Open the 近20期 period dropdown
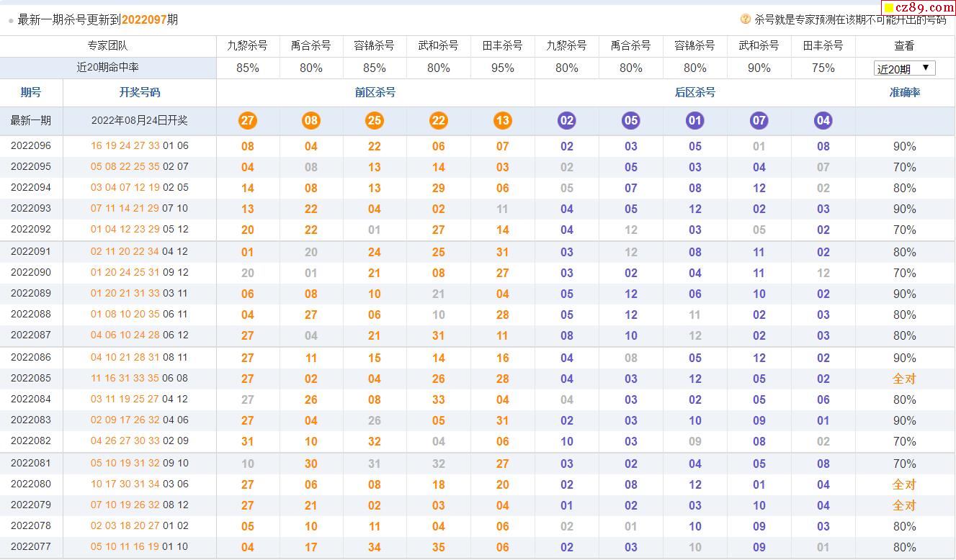 (x=904, y=68)
